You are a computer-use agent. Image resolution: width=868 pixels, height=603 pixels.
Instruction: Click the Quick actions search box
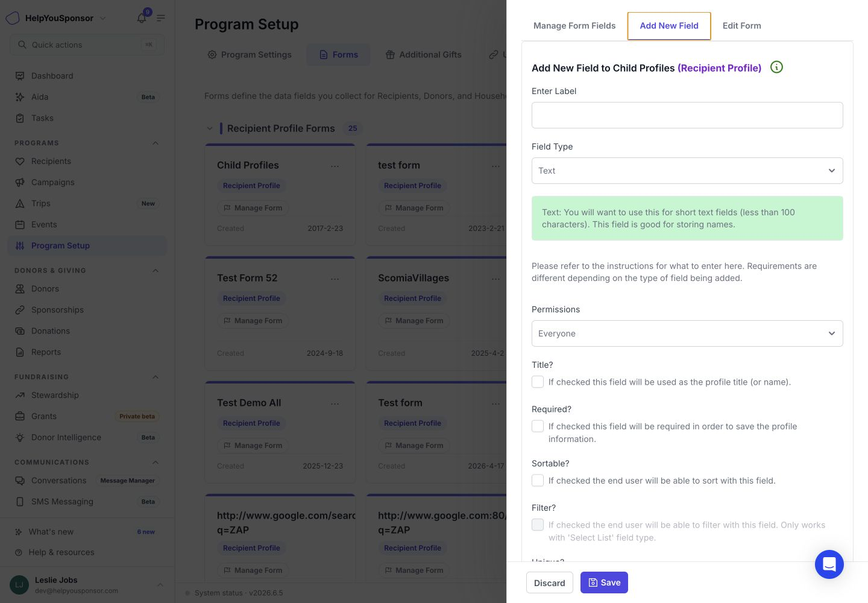(87, 45)
